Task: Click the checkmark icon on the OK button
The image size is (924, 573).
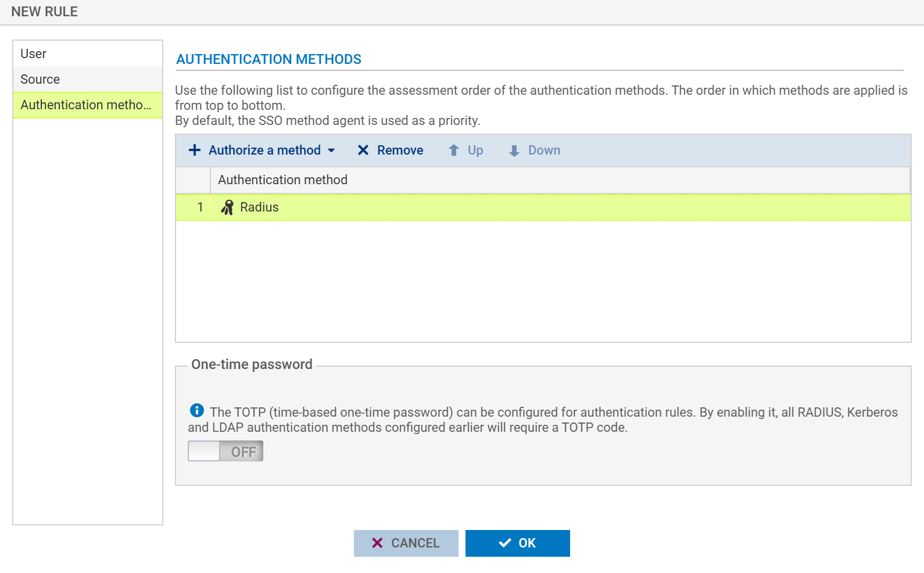Action: click(x=505, y=543)
